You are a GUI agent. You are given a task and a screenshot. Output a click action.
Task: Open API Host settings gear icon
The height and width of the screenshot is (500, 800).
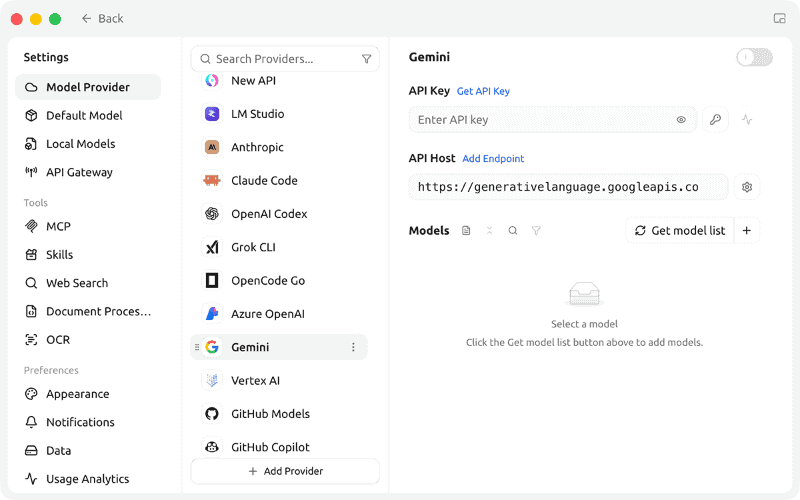point(747,187)
